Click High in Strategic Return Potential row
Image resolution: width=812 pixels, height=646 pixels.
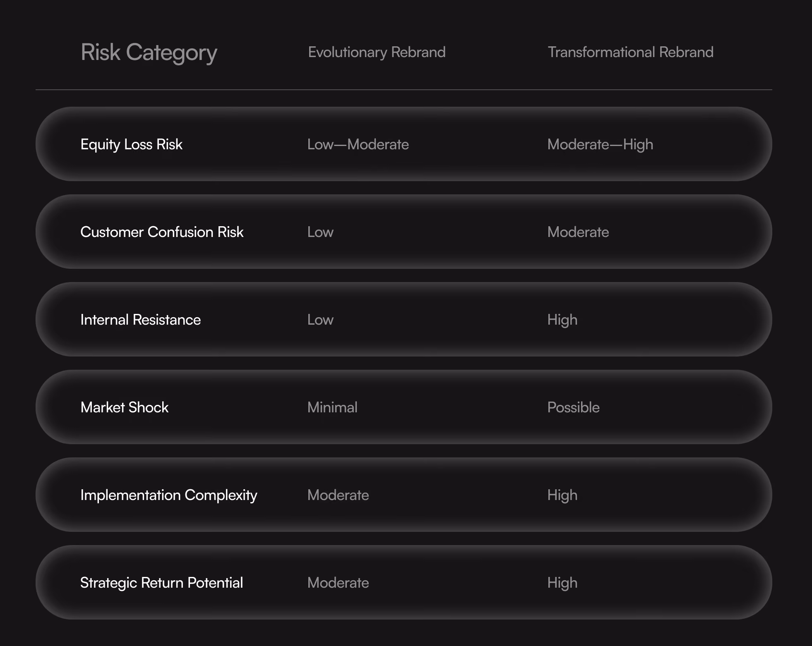562,583
